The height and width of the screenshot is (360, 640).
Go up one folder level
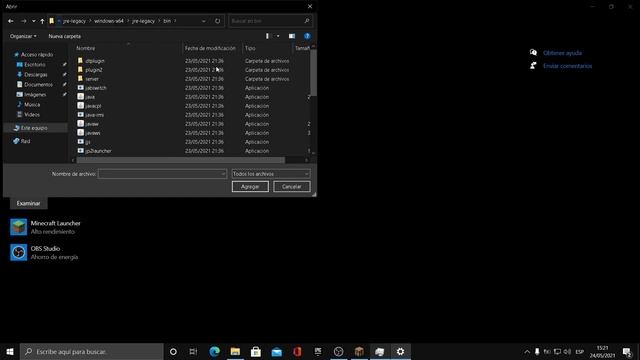(42, 21)
